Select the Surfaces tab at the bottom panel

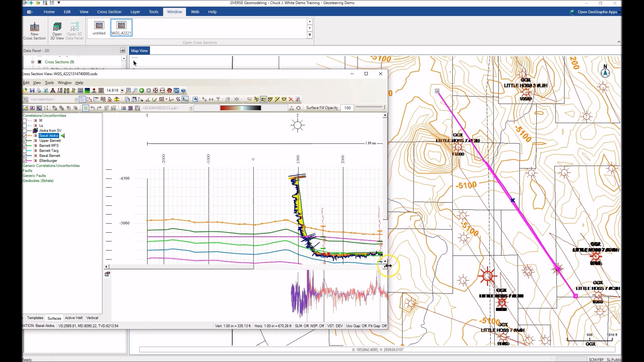coord(54,318)
